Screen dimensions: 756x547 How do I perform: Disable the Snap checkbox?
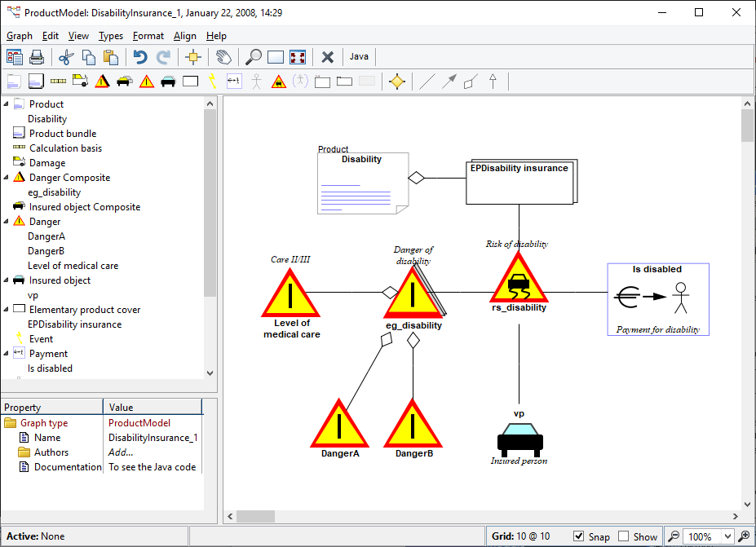pos(579,536)
